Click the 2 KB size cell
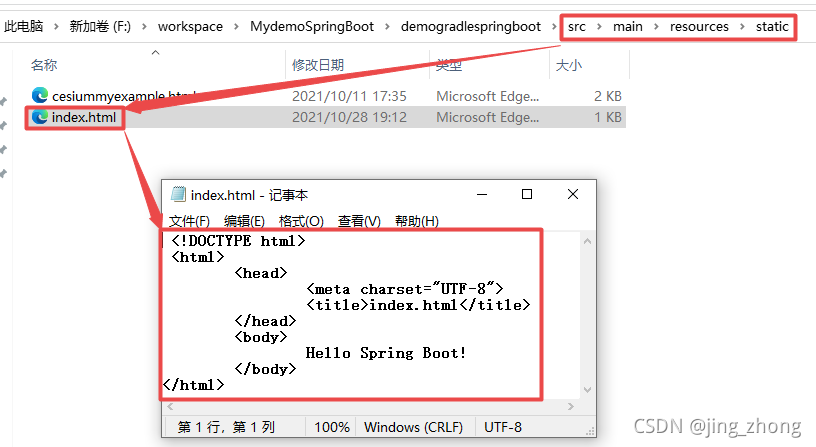 608,96
